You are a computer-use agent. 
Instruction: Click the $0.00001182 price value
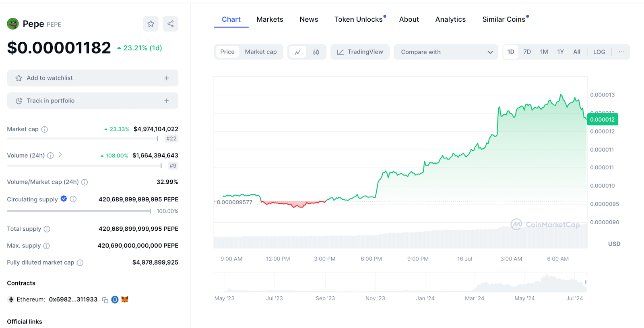[x=59, y=48]
